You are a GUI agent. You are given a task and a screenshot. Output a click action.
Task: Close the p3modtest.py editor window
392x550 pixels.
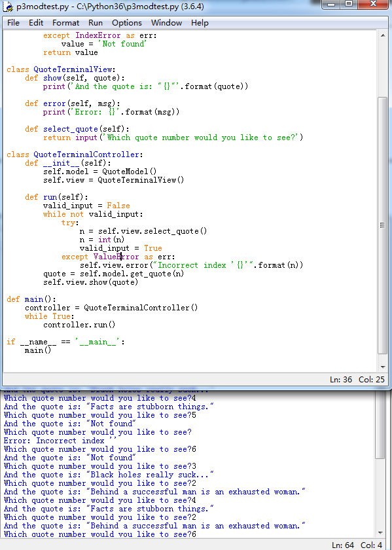[373, 4]
